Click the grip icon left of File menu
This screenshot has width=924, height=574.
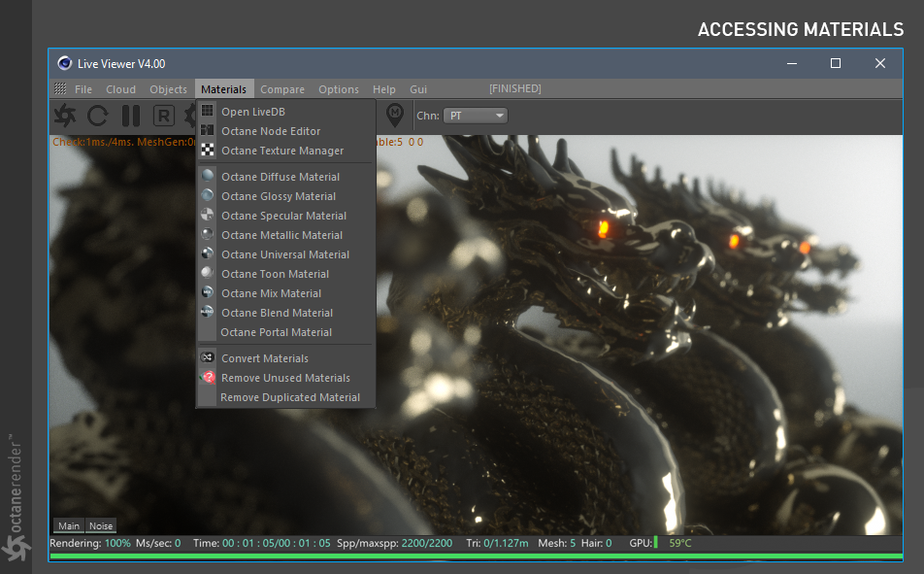pos(60,88)
